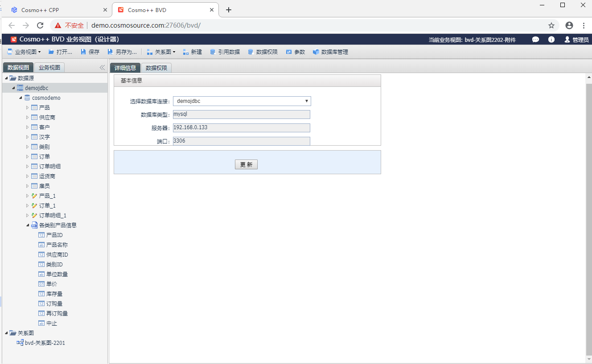
Task: Expand the 供应商 table node
Action: click(27, 117)
